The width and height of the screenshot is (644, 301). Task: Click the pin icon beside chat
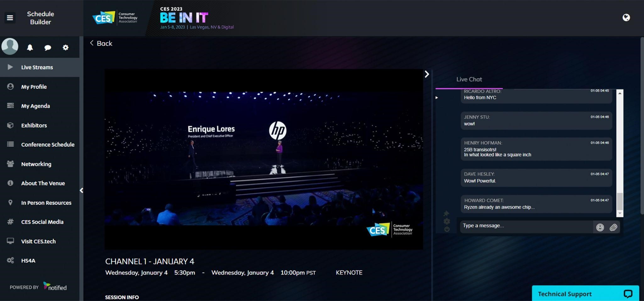click(446, 214)
